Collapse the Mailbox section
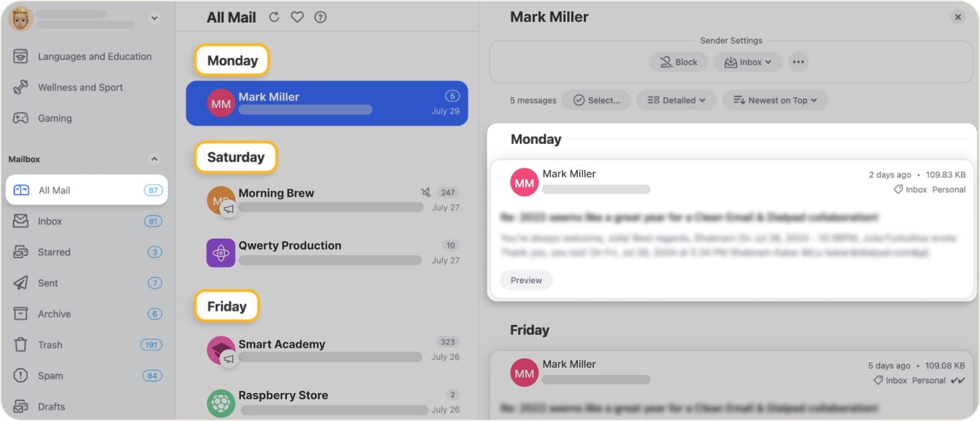 tap(154, 159)
